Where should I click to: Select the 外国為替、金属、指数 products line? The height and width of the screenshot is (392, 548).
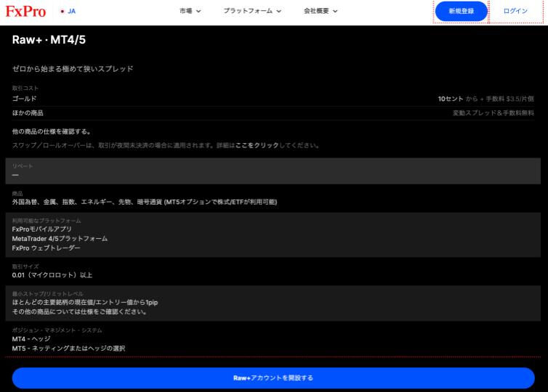[145, 202]
